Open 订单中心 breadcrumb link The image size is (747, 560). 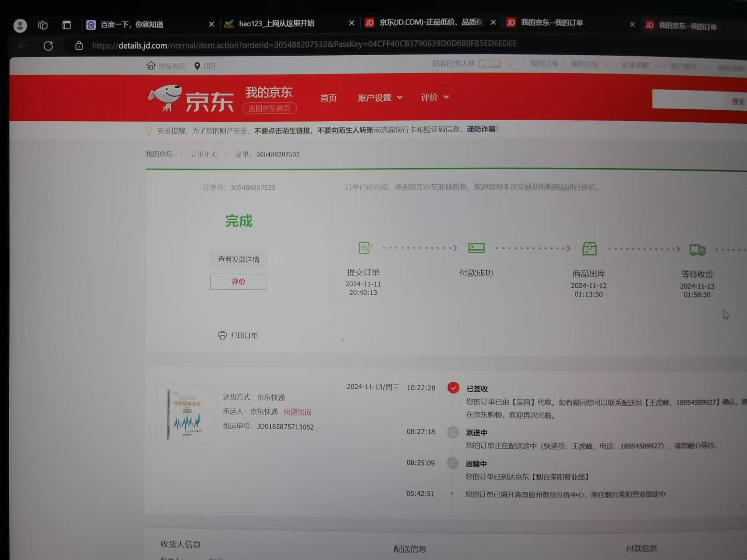click(204, 154)
